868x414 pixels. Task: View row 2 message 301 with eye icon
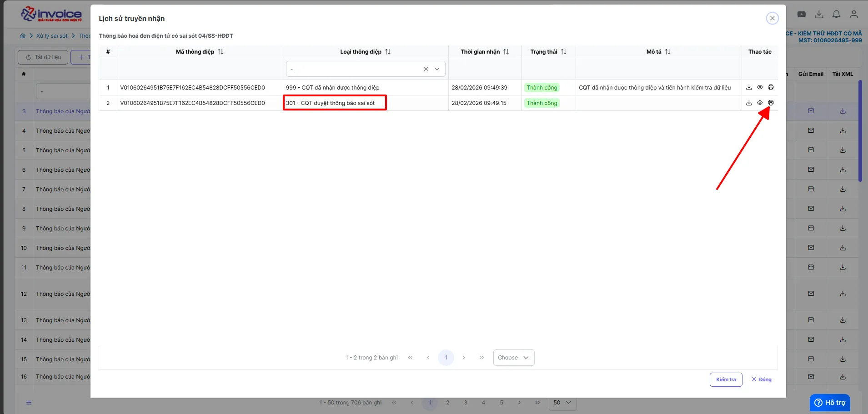tap(760, 103)
